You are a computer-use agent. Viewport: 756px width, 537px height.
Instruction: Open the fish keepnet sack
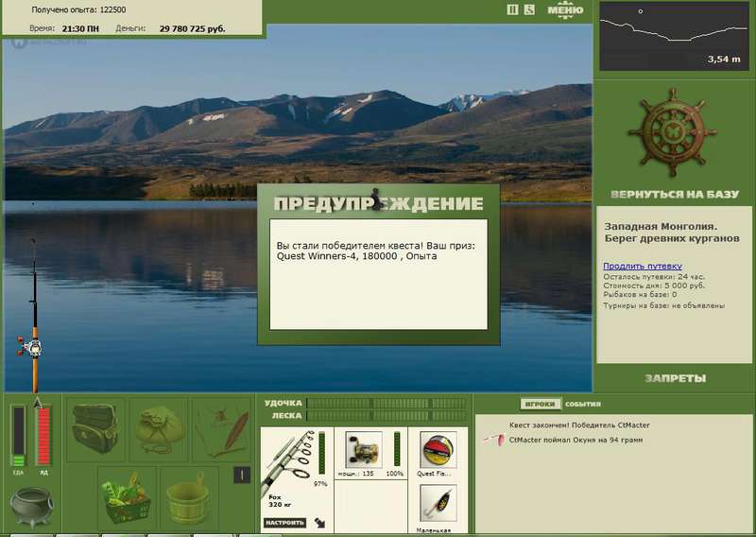point(159,429)
